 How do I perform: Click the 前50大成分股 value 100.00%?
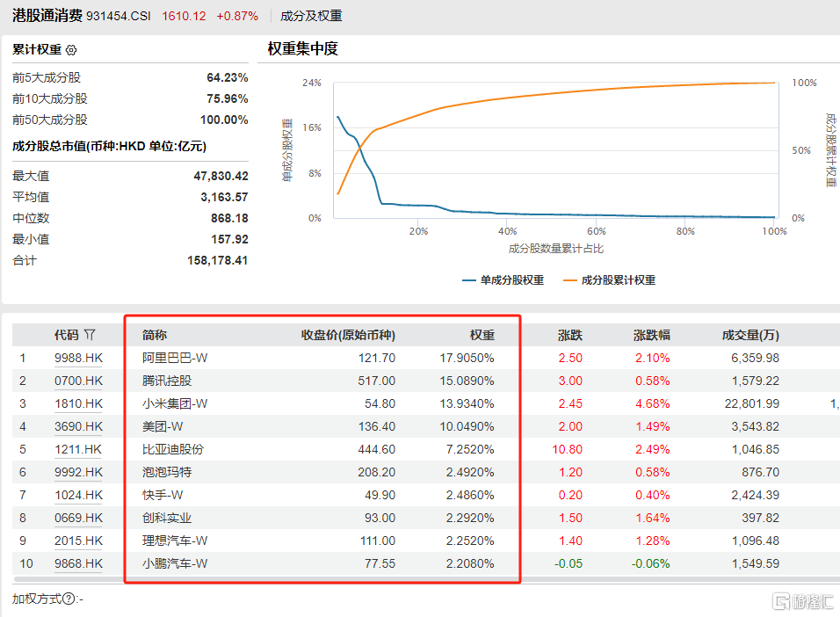click(224, 120)
